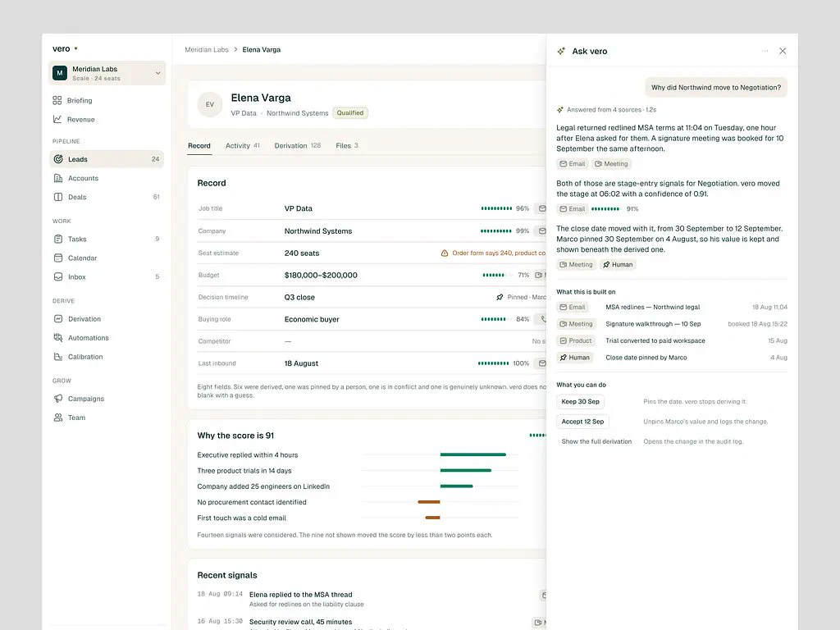
Task: Open the Briefing grid icon in sidebar
Action: pos(57,101)
